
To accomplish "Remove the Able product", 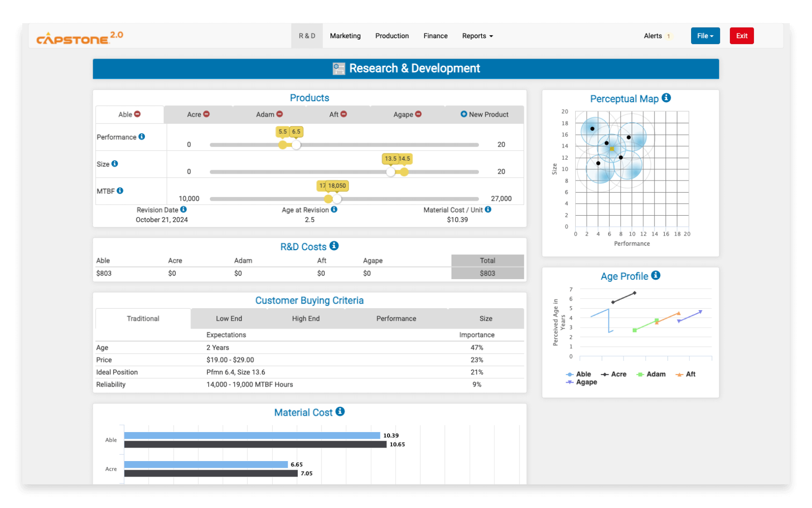I will (x=137, y=114).
